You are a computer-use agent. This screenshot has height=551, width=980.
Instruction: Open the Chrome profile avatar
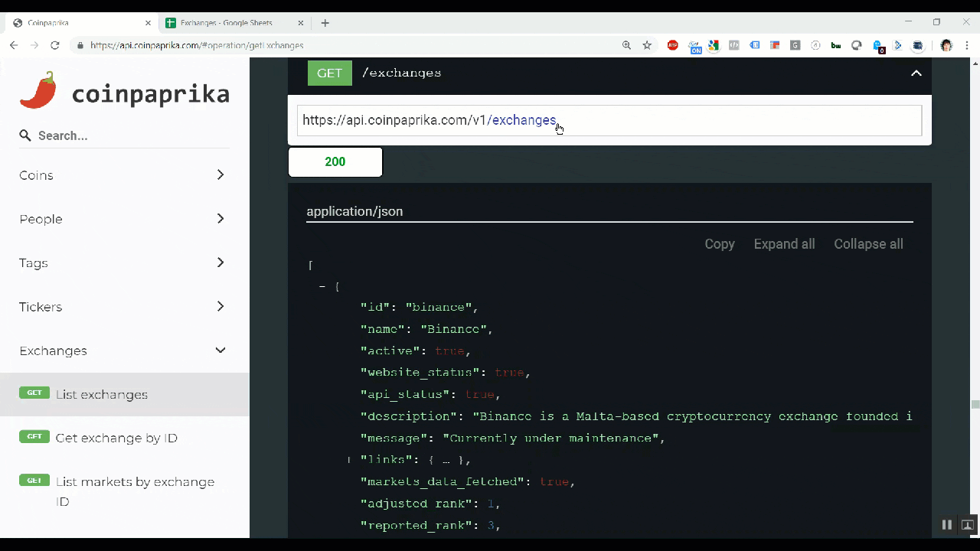(x=946, y=45)
